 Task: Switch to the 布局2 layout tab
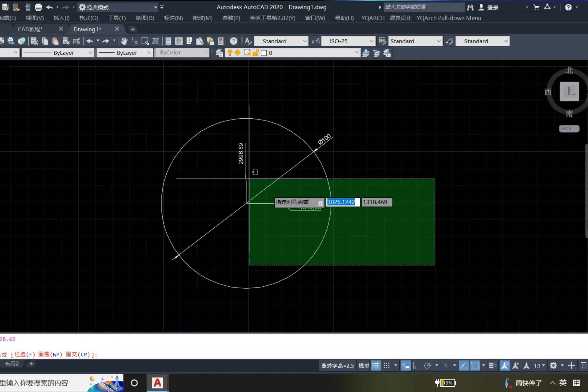tap(11, 364)
